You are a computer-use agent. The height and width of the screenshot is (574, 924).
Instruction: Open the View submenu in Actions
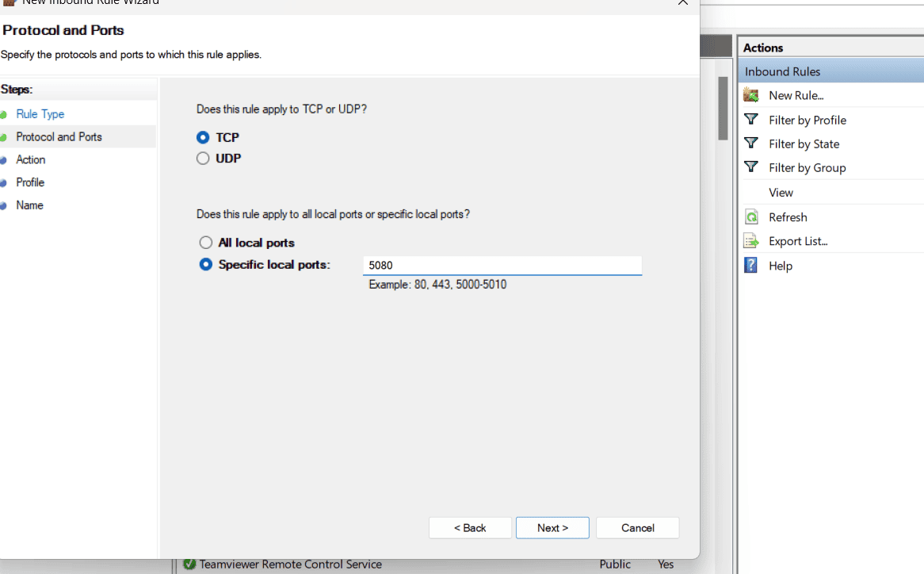pyautogui.click(x=781, y=193)
